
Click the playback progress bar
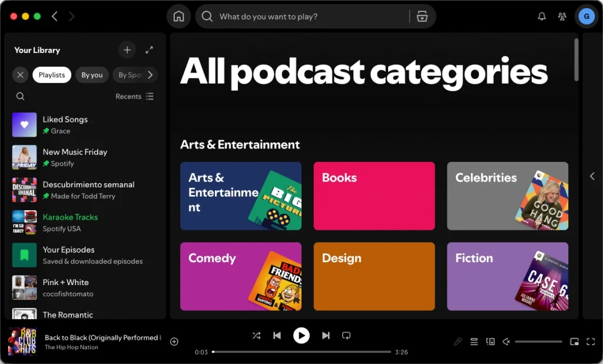tap(301, 352)
